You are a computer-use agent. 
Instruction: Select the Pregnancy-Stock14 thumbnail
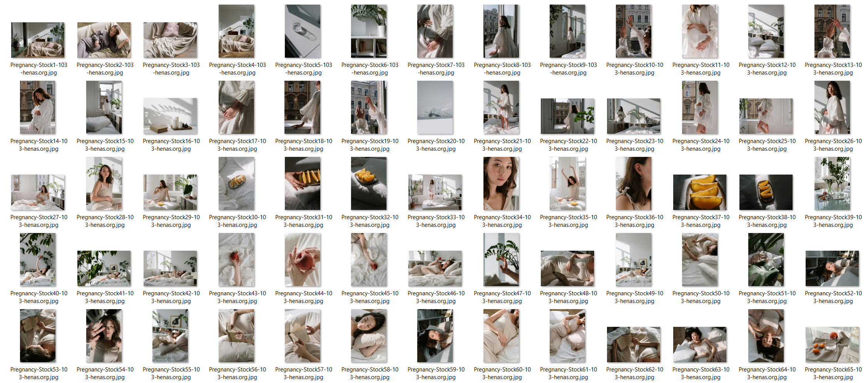pos(38,107)
